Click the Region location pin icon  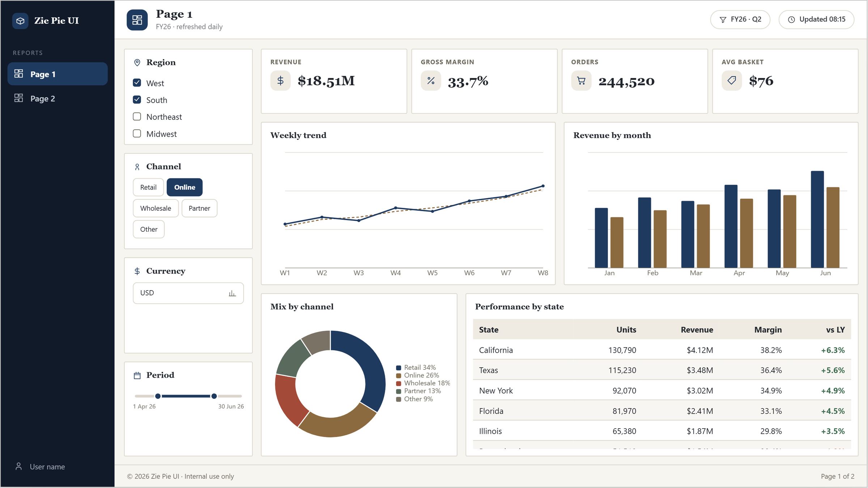tap(137, 63)
